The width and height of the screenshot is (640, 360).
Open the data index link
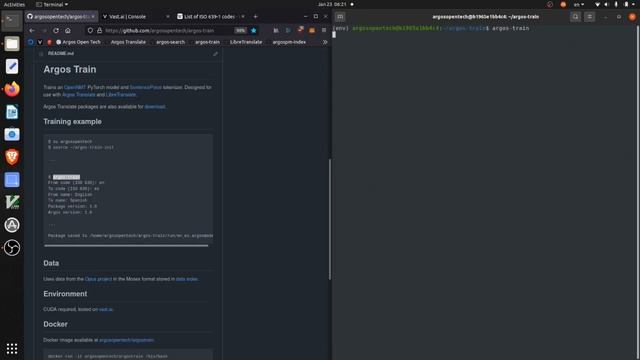187,279
